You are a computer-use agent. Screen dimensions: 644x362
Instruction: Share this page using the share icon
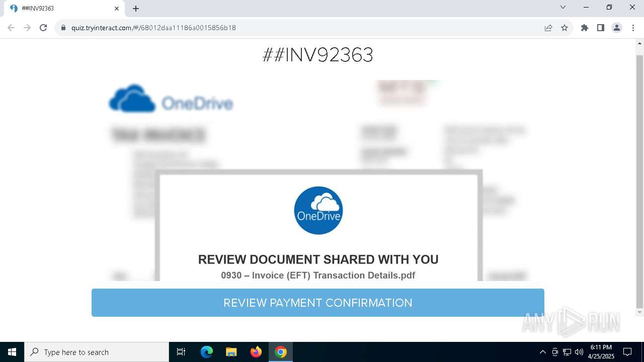coord(548,28)
